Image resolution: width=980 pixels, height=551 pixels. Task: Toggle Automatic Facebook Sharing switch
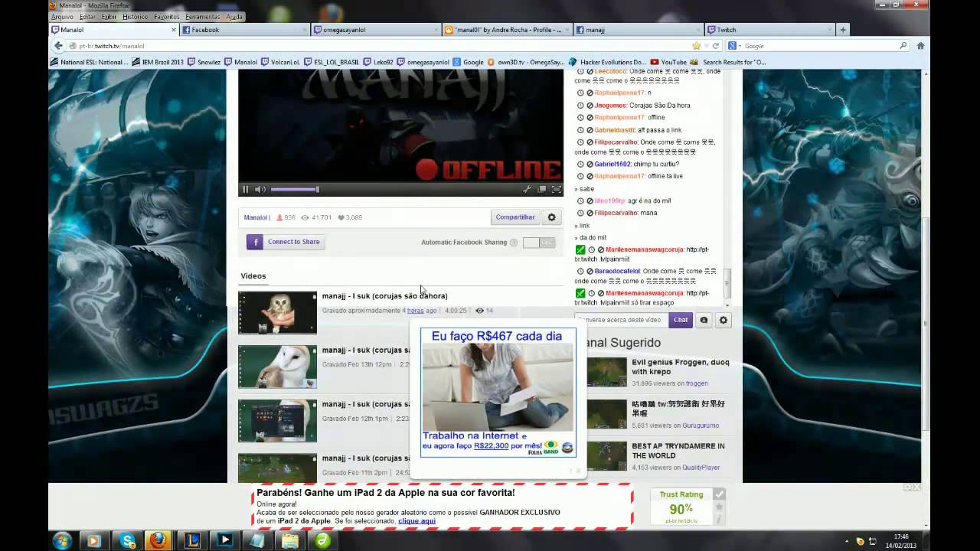[x=539, y=242]
